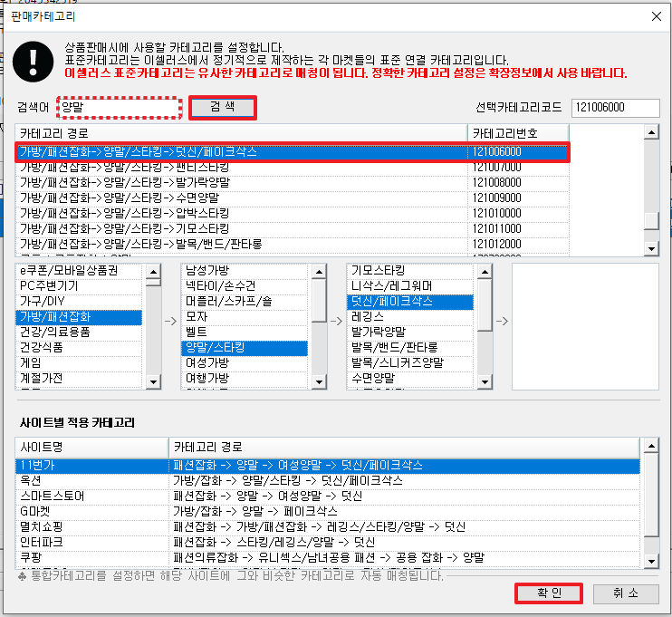
Task: Select 양말/스타킹 in second category list
Action: (245, 348)
